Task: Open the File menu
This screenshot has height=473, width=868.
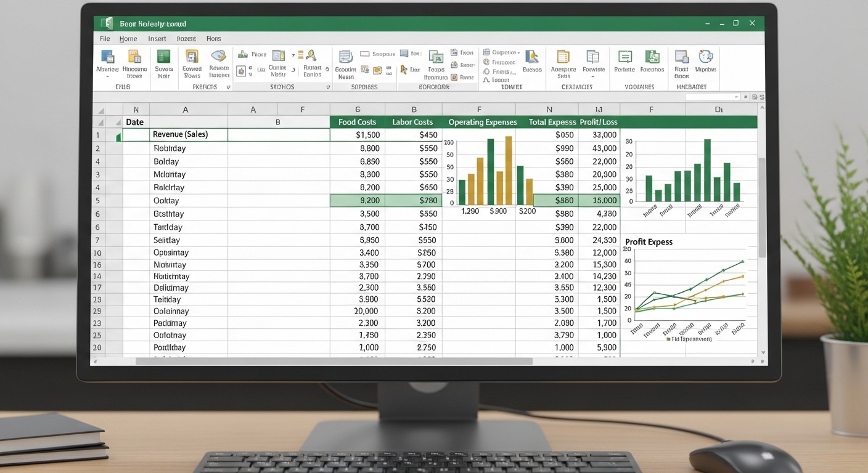Action: 105,39
